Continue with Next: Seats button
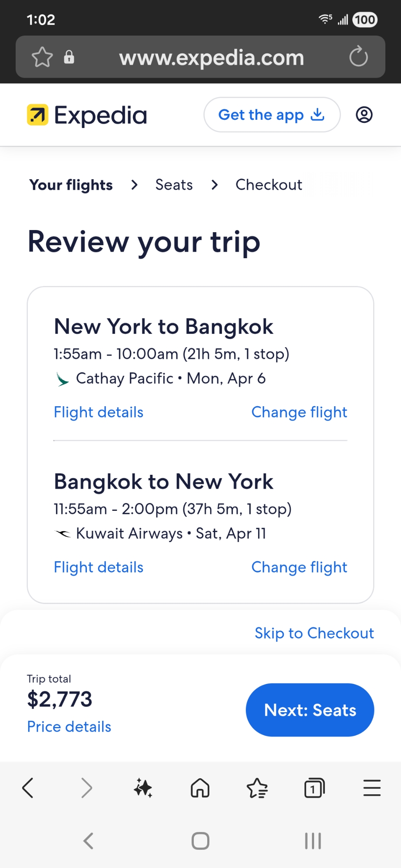Screen dimensions: 401x868 pyautogui.click(x=310, y=710)
